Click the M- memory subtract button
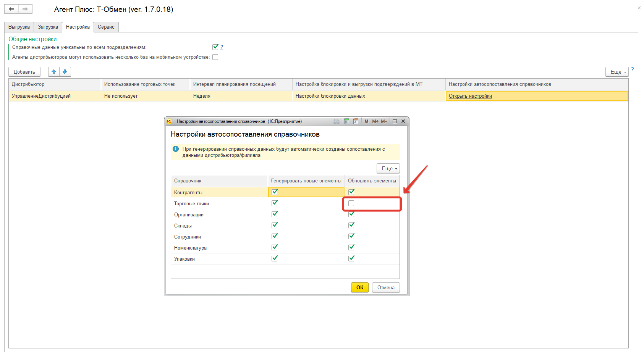 [x=384, y=121]
